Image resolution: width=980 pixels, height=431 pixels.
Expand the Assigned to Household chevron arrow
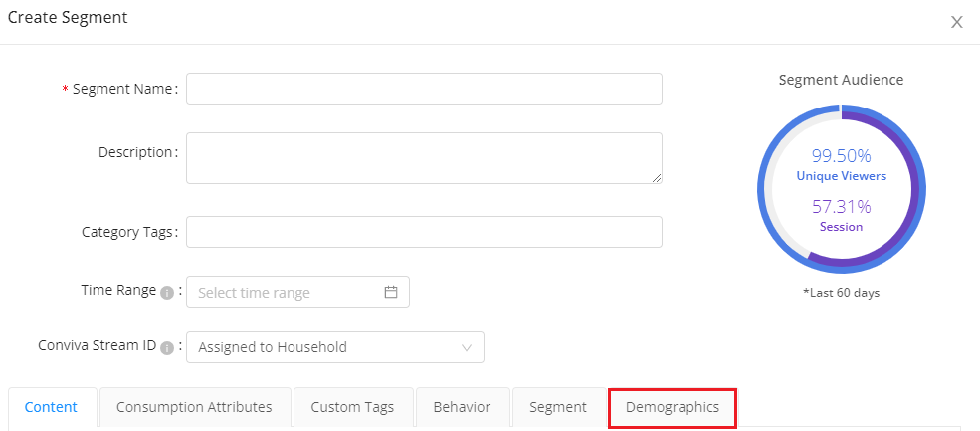[467, 347]
